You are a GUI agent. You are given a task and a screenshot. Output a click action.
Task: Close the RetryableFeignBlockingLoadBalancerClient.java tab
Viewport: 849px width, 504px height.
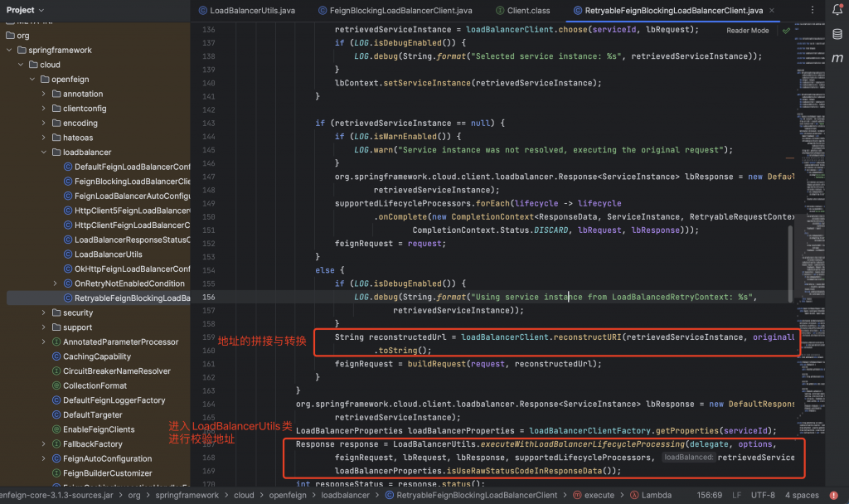[x=772, y=10]
